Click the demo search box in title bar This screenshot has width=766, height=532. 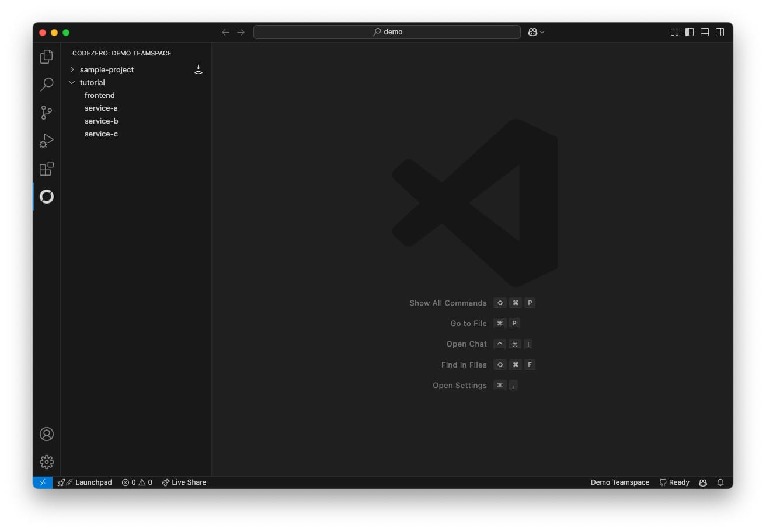(x=387, y=32)
